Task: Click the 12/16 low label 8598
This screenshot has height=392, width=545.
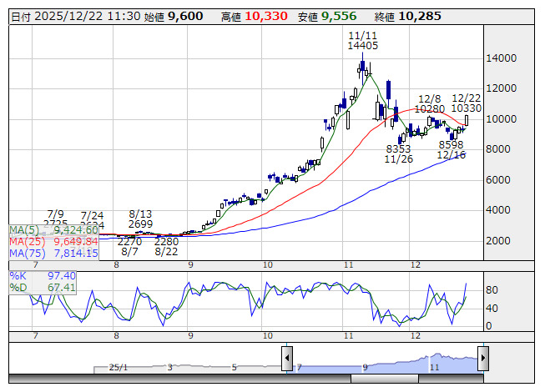Action: pyautogui.click(x=451, y=144)
